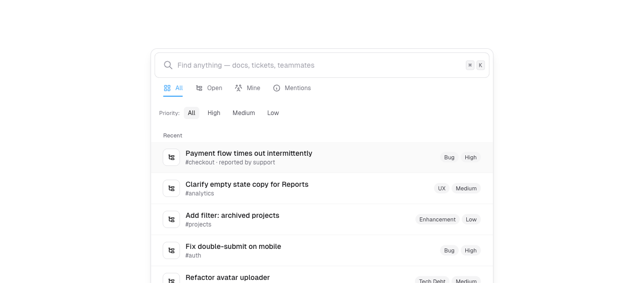
Task: Select the All priority filter
Action: point(191,113)
